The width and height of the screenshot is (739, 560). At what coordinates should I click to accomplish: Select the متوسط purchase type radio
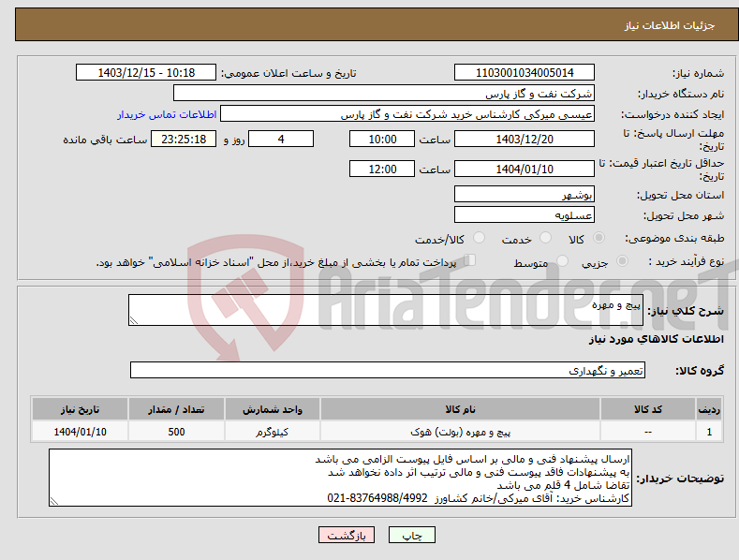562,261
